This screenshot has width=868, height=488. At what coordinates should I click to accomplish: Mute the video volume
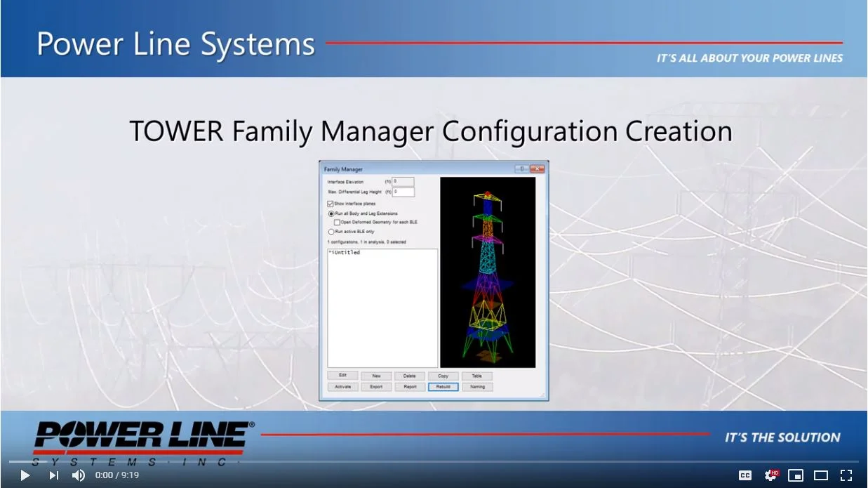tap(78, 475)
